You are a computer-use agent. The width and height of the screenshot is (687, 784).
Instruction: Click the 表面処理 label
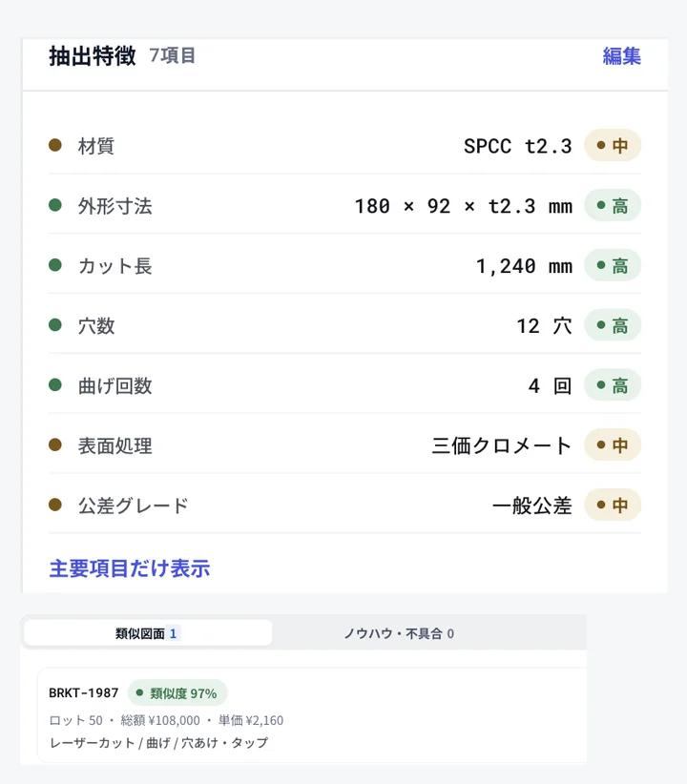coord(114,445)
